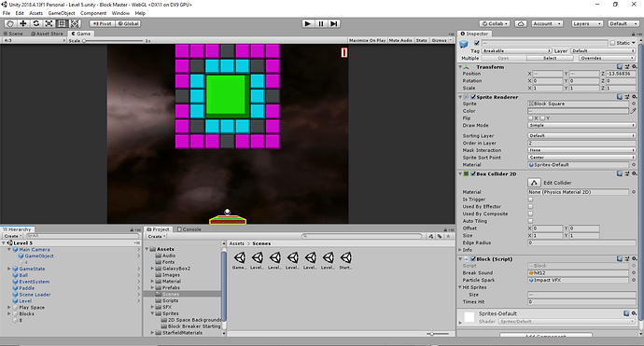The height and width of the screenshot is (346, 644).
Task: Open the Sprite Sort Point dropdown
Action: coord(581,158)
